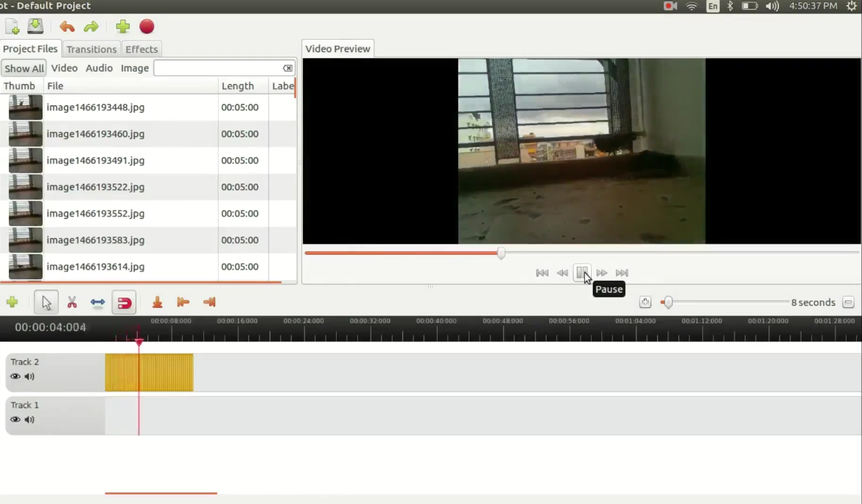Open the battery status menu
Screen dimensions: 862x504
749,6
